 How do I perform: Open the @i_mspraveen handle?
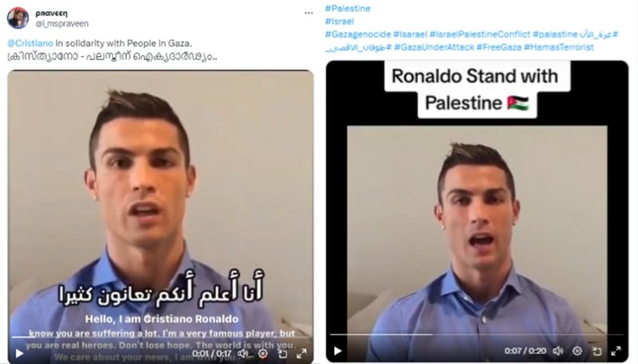62,23
